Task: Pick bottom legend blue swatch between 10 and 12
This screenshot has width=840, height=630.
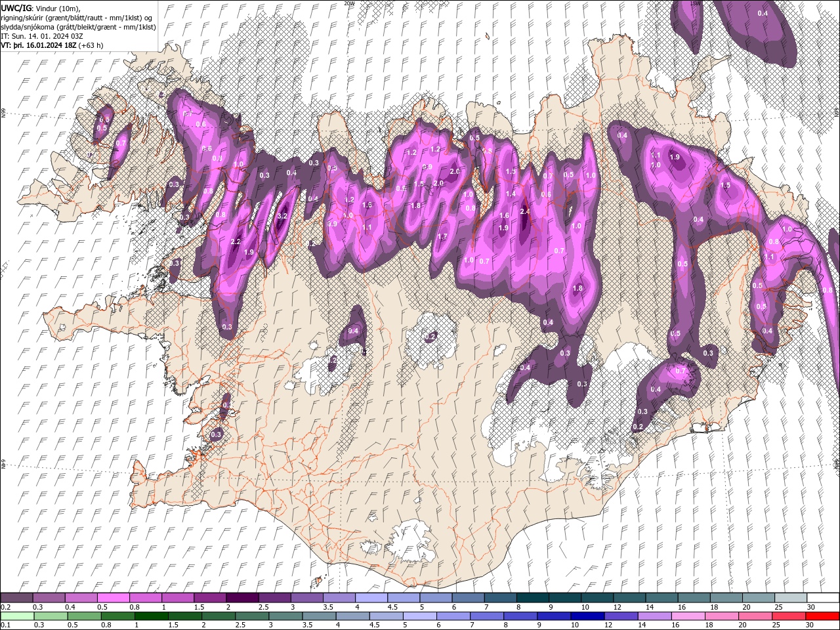Action: pos(588,616)
